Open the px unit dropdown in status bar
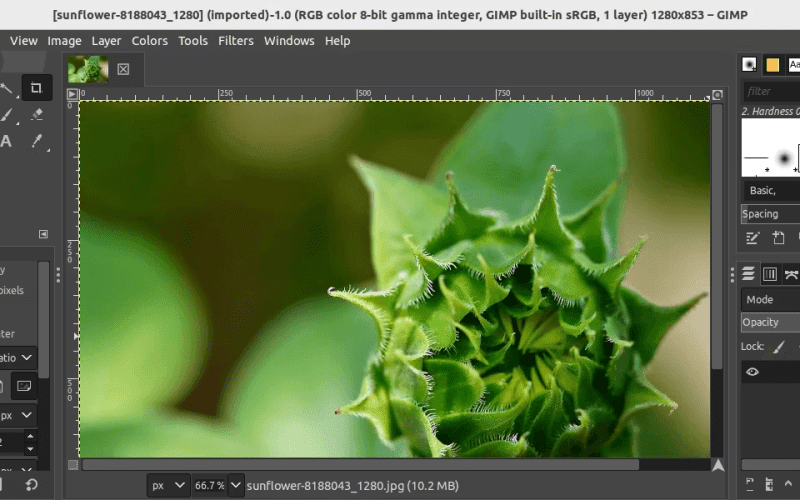The image size is (800, 500). tap(168, 486)
